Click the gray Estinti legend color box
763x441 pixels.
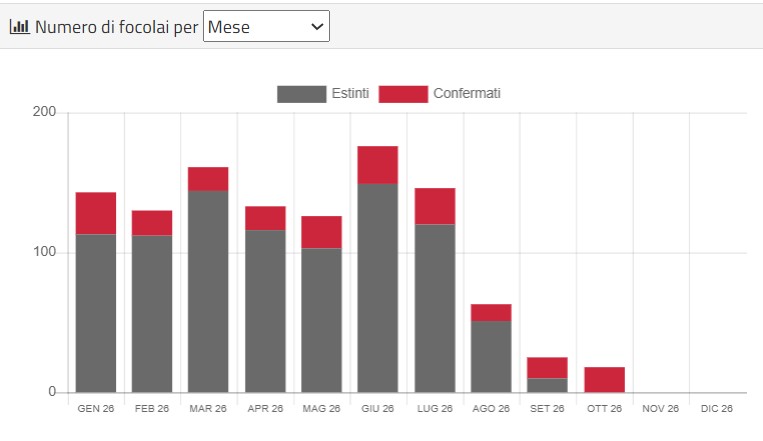(x=302, y=94)
